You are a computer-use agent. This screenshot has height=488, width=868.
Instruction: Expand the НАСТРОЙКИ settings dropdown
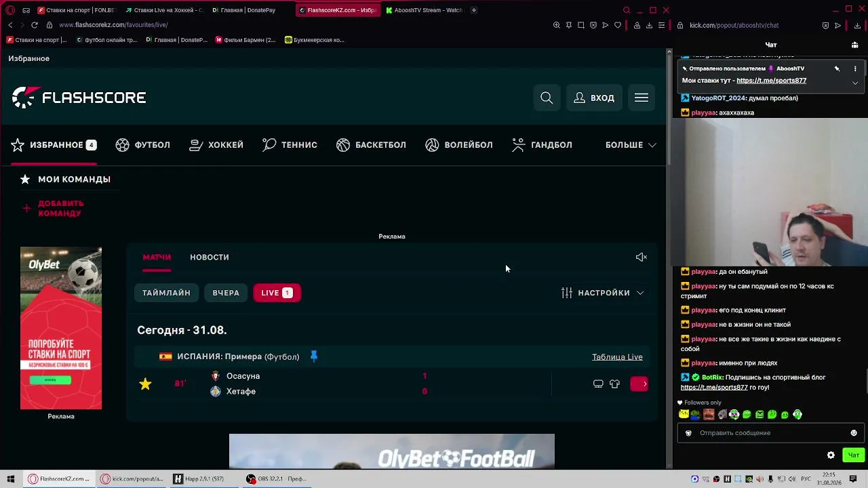tap(603, 293)
